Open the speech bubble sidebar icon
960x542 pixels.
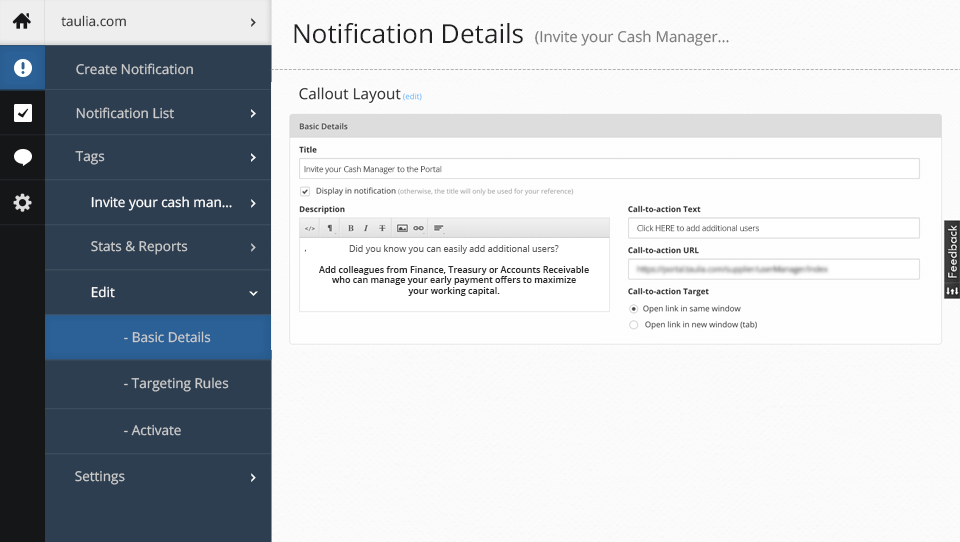tap(23, 157)
